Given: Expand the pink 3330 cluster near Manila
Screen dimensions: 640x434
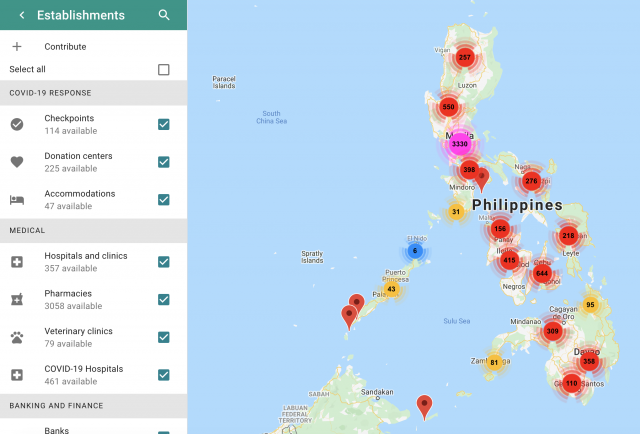Looking at the screenshot, I should [x=460, y=144].
